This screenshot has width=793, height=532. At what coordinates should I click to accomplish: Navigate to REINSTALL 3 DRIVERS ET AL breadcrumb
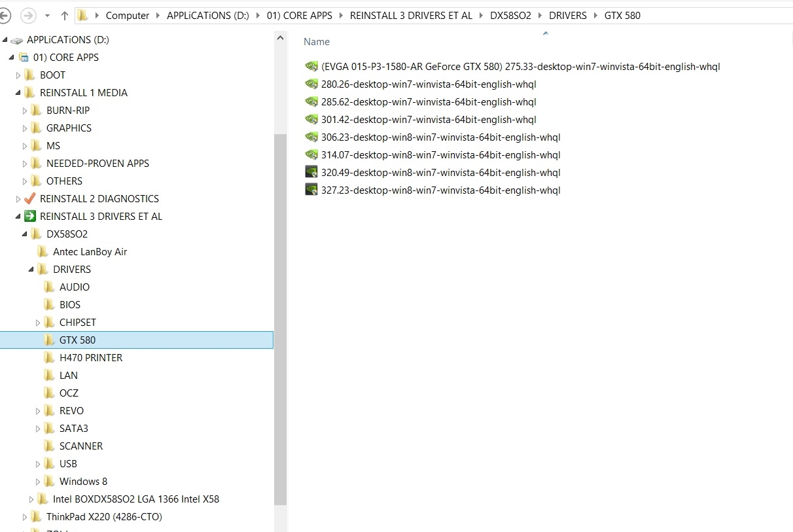[411, 16]
